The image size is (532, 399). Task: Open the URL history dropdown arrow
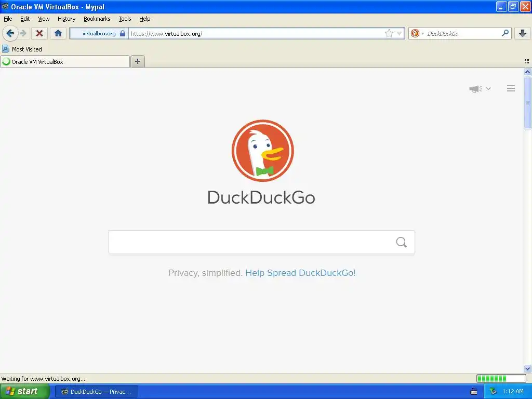[400, 33]
